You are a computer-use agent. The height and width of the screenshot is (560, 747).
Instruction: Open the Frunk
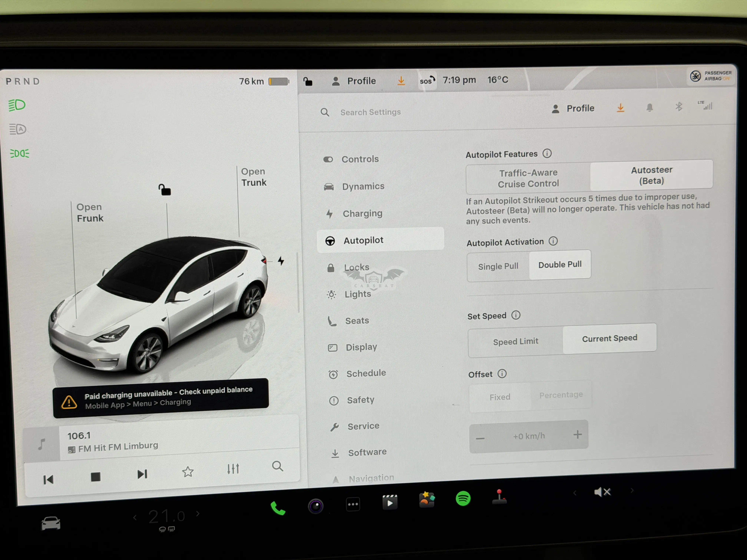click(90, 213)
